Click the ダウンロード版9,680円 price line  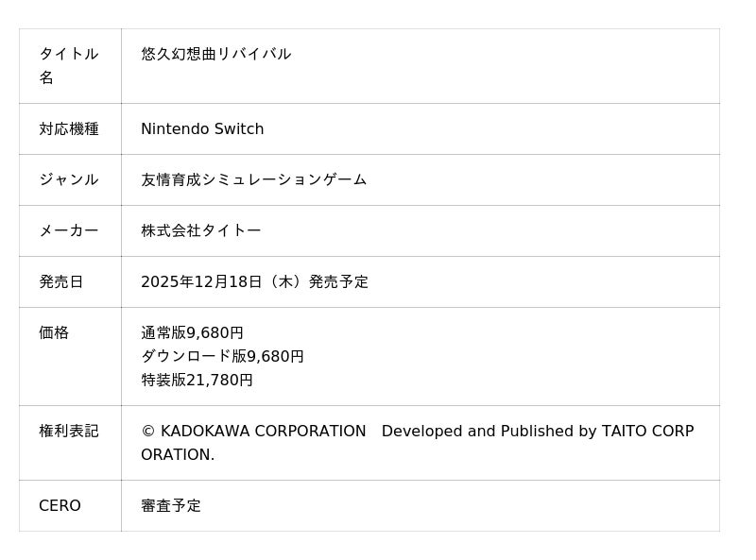coord(222,356)
